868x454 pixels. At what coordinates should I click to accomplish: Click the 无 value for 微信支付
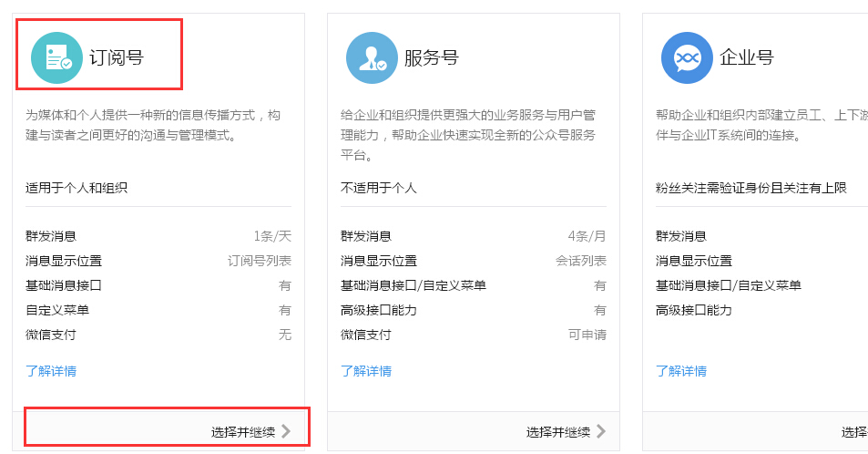coord(285,335)
